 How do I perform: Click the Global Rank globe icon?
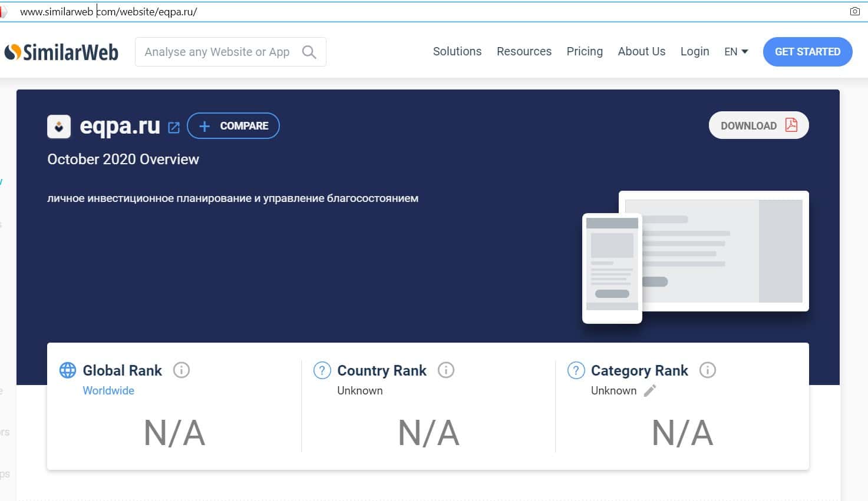click(x=68, y=370)
